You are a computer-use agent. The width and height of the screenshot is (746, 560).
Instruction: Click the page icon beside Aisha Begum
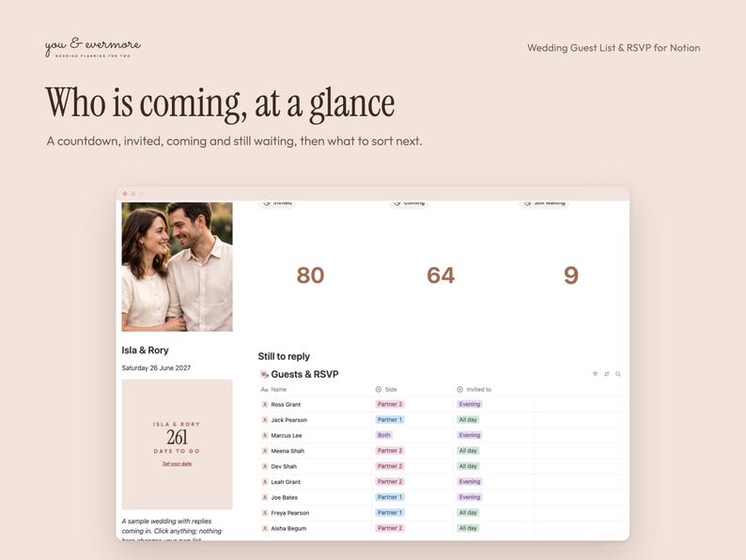[265, 528]
